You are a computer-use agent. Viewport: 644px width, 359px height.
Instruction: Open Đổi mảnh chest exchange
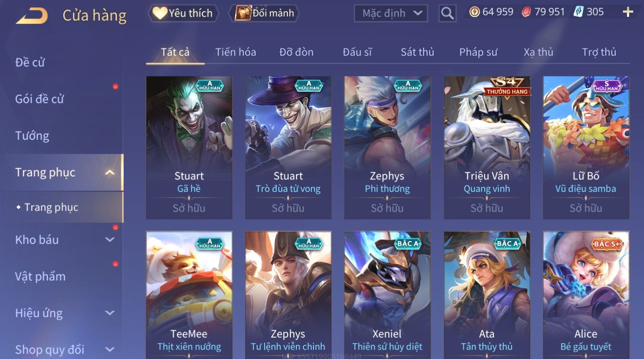[264, 13]
